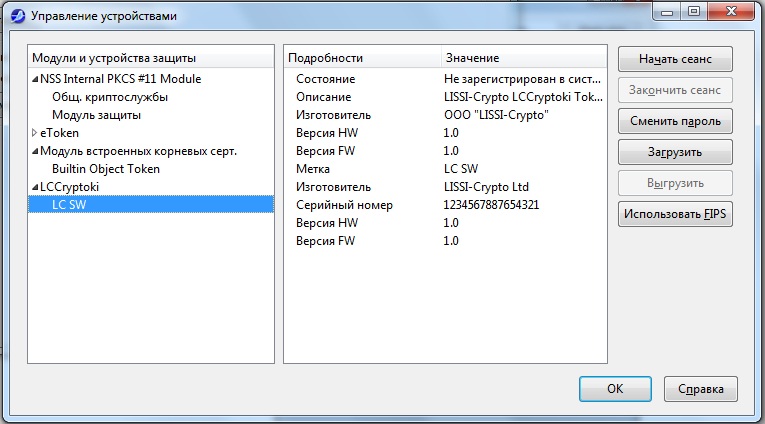765x424 pixels.
Task: Click the Закончить сеанс button
Action: click(675, 90)
